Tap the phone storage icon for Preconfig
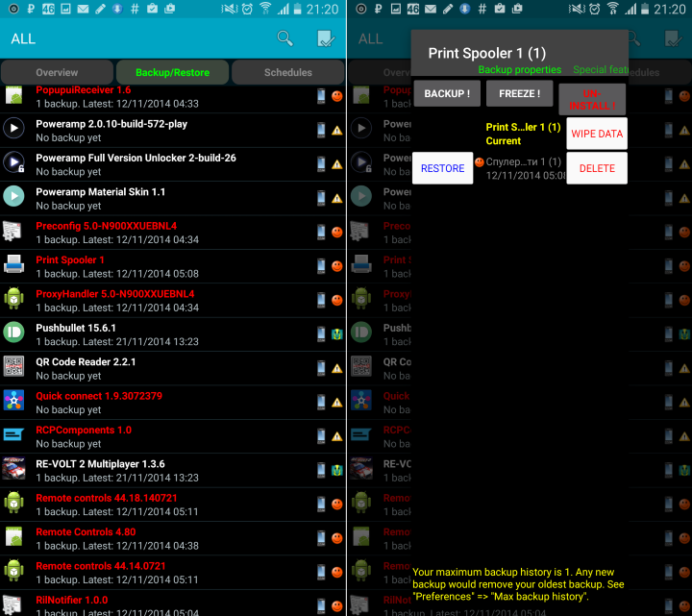Image resolution: width=692 pixels, height=616 pixels. coord(321,232)
